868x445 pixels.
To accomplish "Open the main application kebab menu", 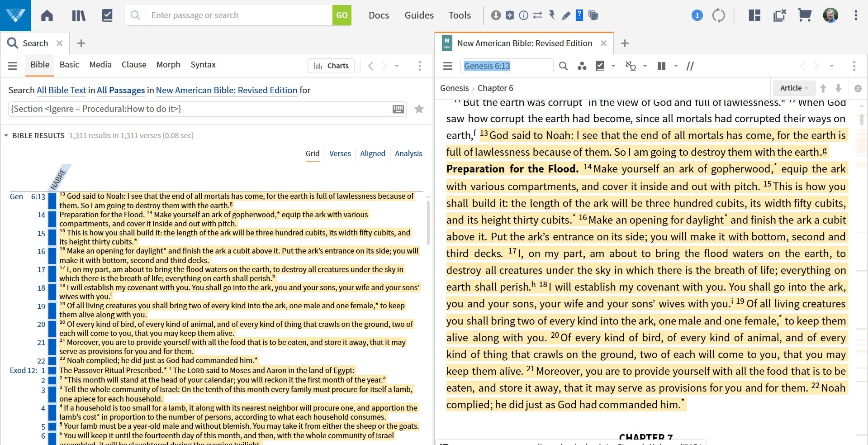I will (856, 15).
